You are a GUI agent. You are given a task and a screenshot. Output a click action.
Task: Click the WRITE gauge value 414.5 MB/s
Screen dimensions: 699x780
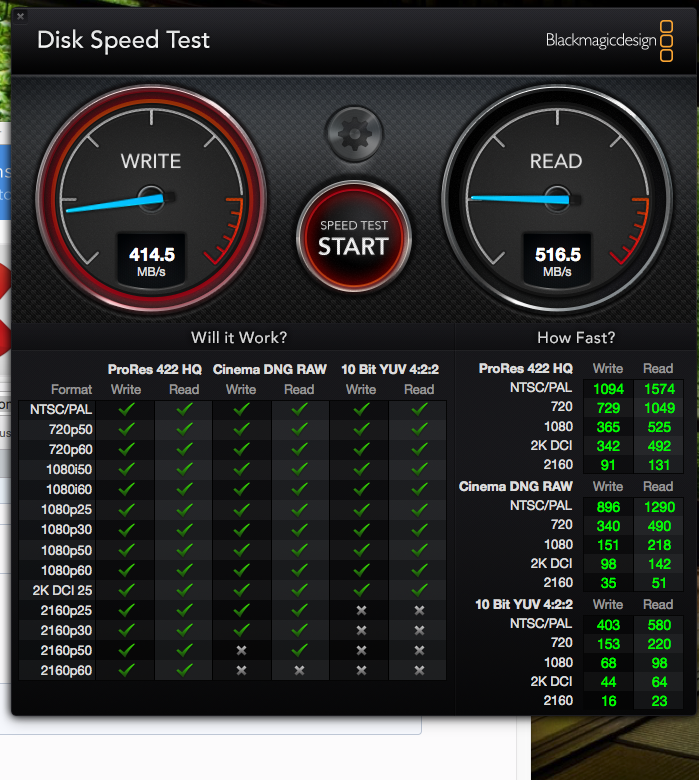pos(151,261)
